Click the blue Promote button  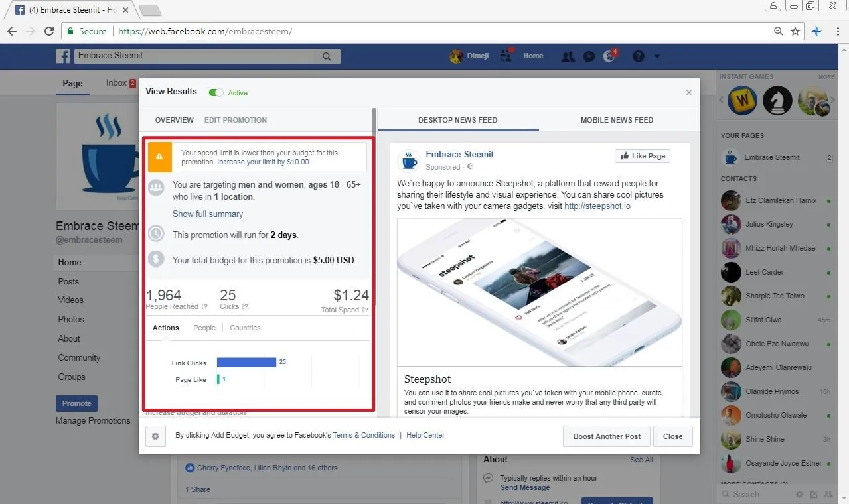tap(76, 403)
